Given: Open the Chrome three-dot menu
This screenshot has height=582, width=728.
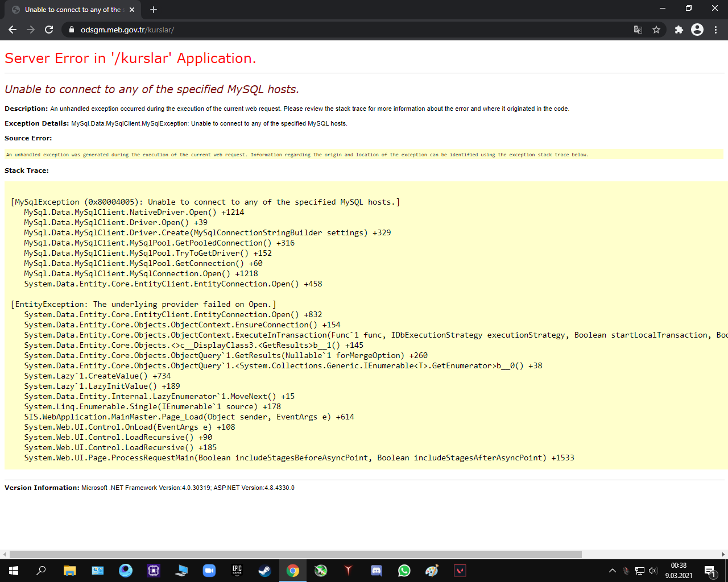Looking at the screenshot, I should coord(716,30).
